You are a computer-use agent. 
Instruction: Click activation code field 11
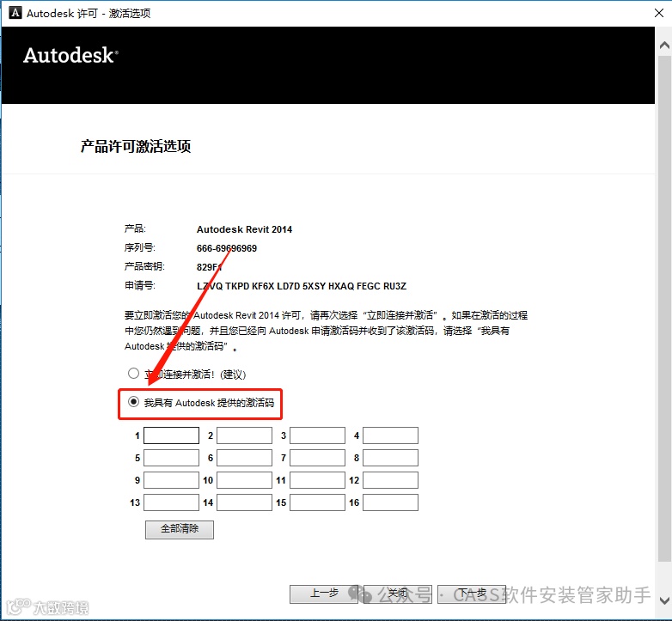(x=317, y=480)
